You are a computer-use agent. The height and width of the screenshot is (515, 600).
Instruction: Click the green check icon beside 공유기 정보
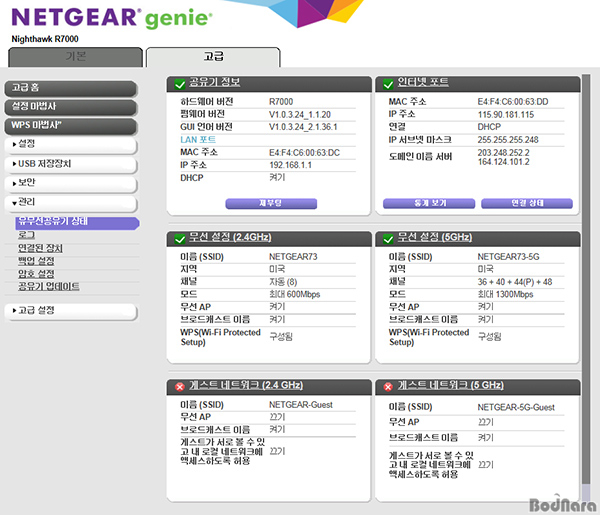(x=179, y=84)
